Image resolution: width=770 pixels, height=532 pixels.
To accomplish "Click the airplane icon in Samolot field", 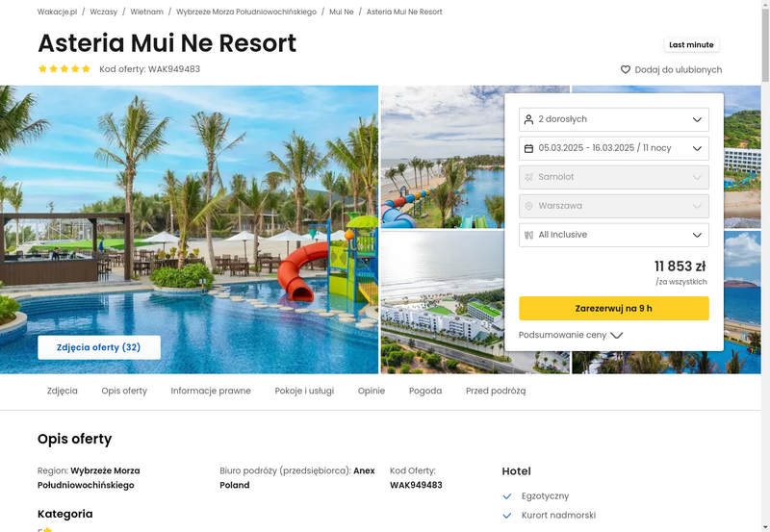I will [x=528, y=177].
